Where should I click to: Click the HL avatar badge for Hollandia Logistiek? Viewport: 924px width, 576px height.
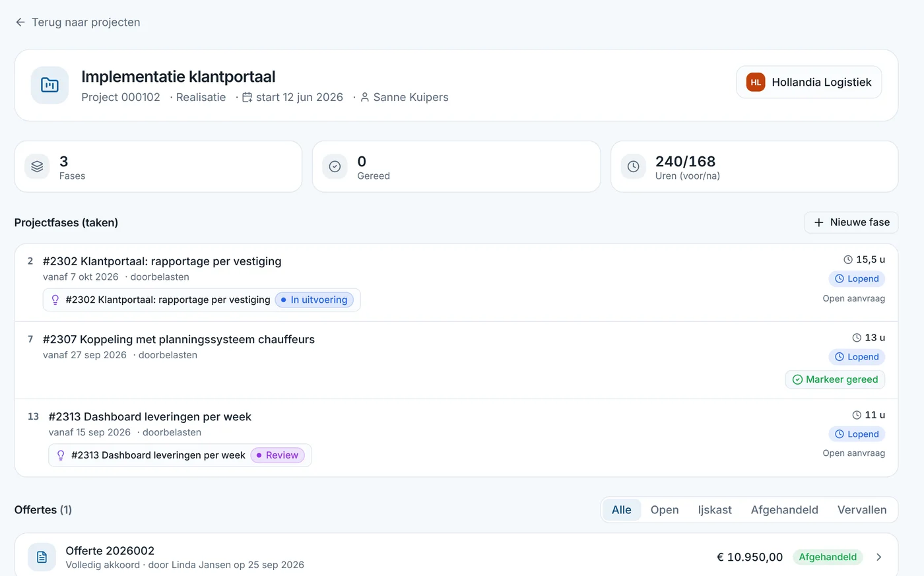coord(756,82)
